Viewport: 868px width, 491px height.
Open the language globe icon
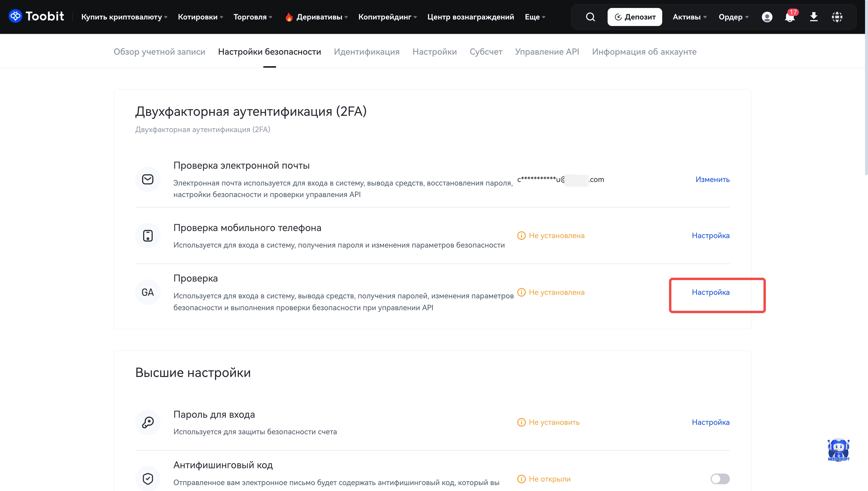(837, 17)
